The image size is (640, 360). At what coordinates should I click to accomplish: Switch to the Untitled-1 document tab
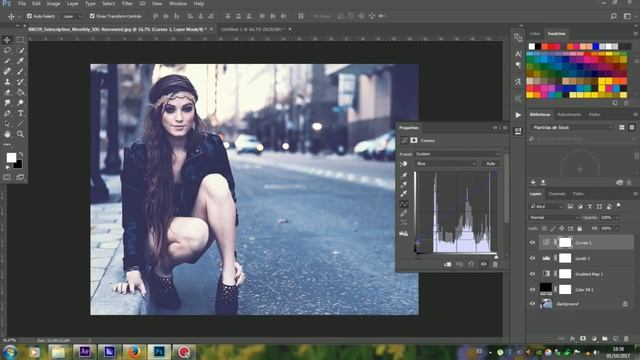[x=253, y=29]
